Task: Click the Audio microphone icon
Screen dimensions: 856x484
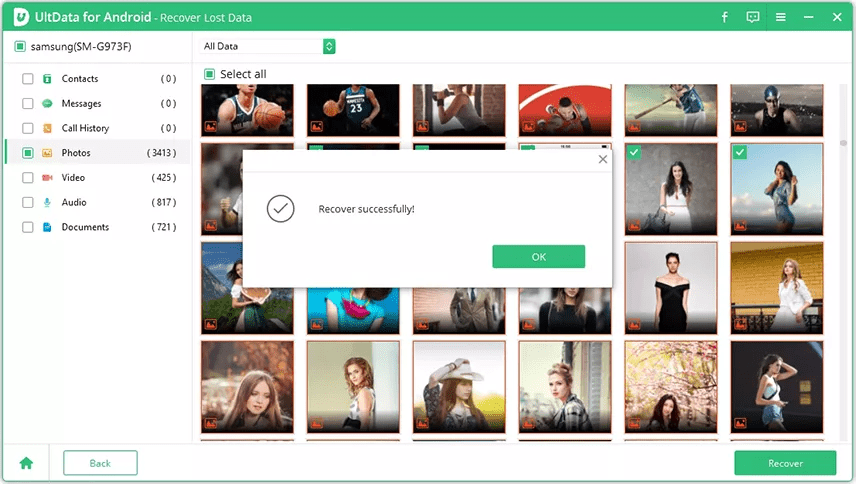Action: tap(47, 202)
